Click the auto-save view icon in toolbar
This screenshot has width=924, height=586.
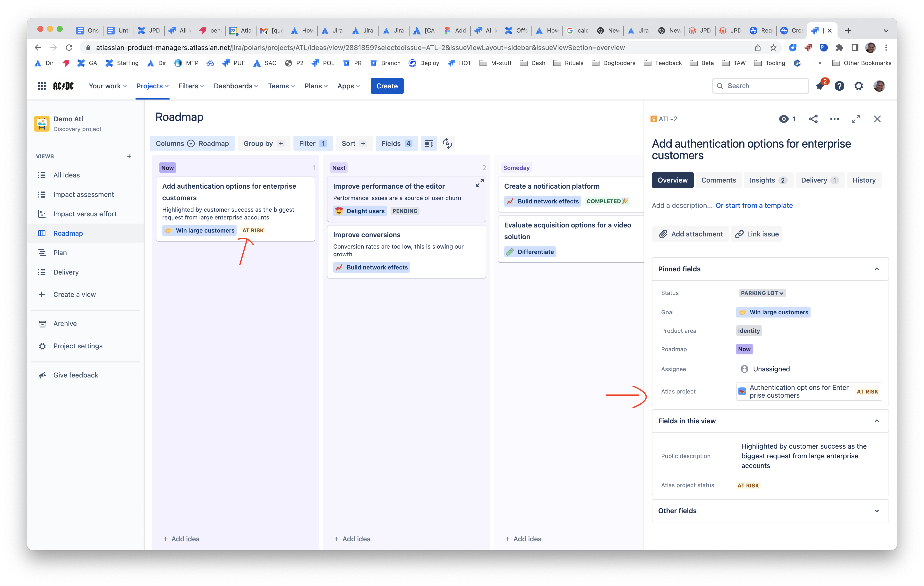click(x=447, y=143)
